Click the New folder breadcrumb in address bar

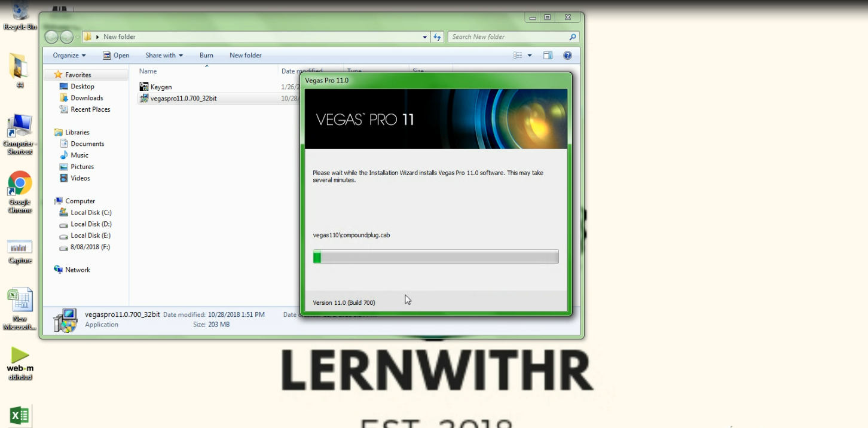[x=120, y=37]
